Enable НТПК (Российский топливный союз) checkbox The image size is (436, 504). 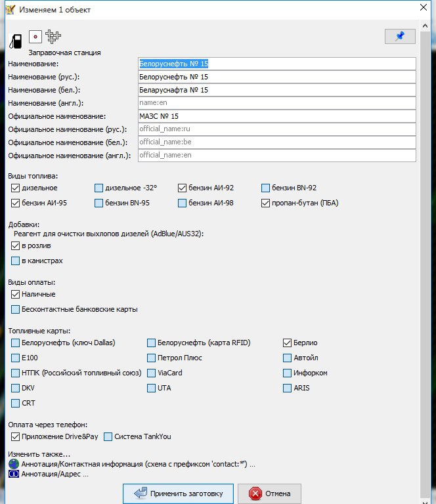pos(16,373)
